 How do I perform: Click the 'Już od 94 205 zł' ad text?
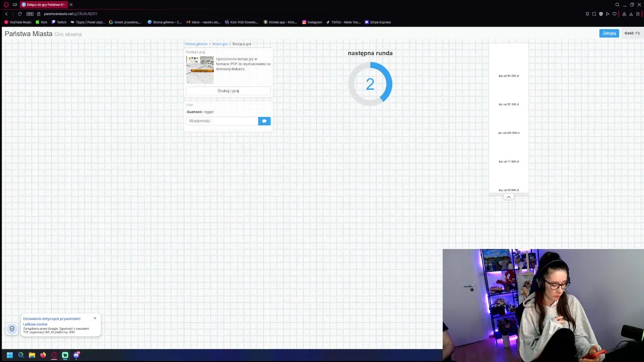509,76
